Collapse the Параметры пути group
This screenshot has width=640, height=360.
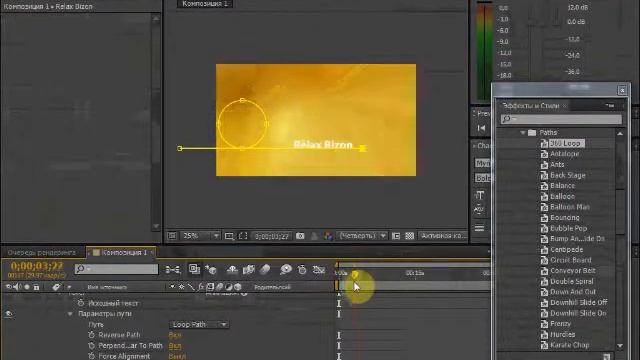tap(70, 314)
